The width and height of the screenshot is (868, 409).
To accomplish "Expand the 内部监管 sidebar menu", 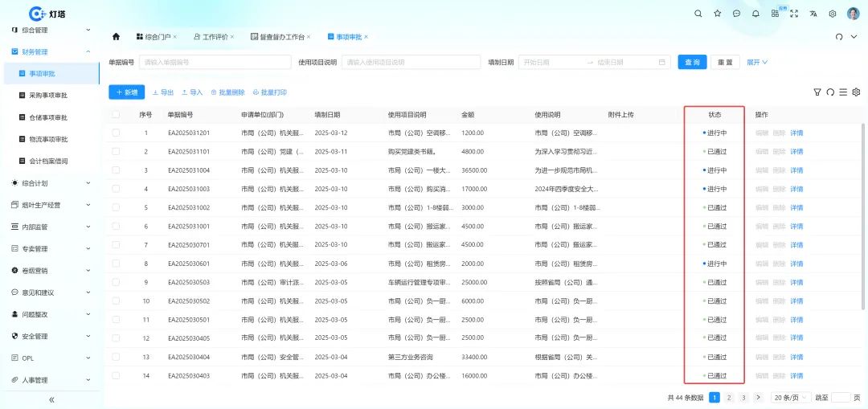I will pyautogui.click(x=51, y=227).
